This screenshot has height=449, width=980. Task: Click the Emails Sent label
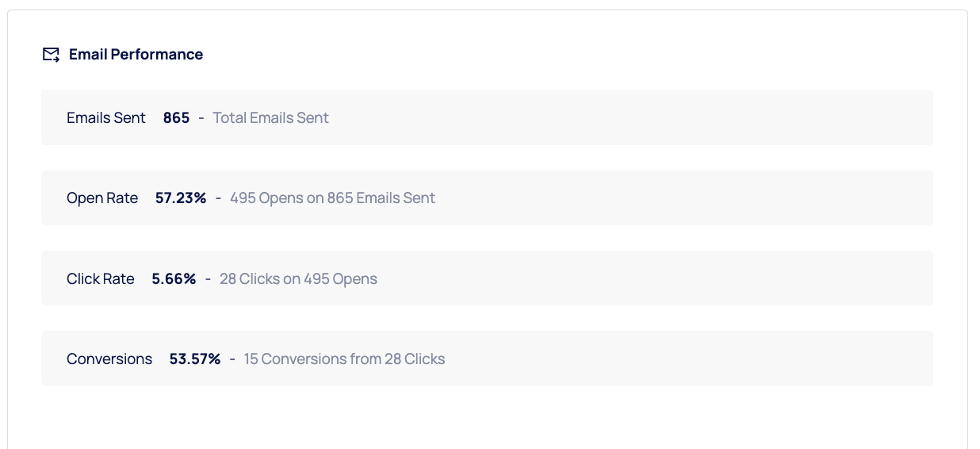106,118
